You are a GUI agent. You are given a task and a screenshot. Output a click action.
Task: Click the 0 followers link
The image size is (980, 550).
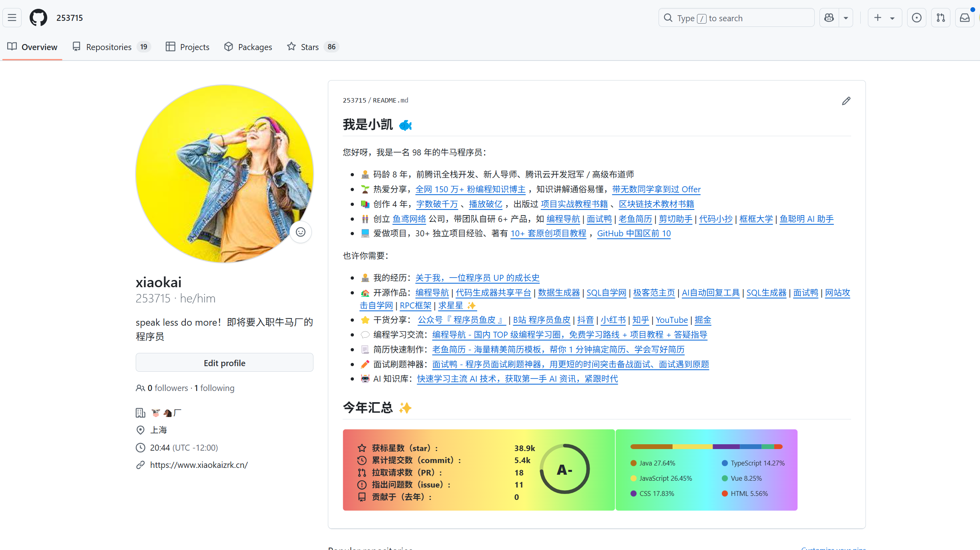click(x=167, y=388)
